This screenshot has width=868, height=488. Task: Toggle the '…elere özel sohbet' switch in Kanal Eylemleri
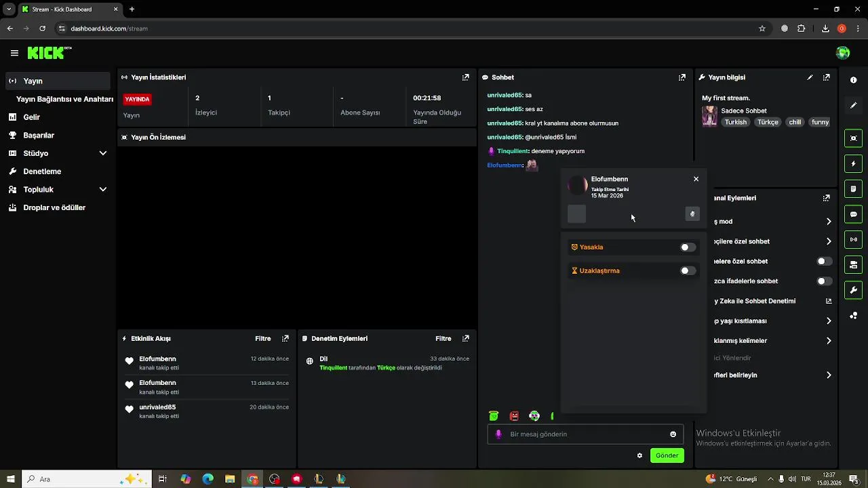click(x=824, y=261)
